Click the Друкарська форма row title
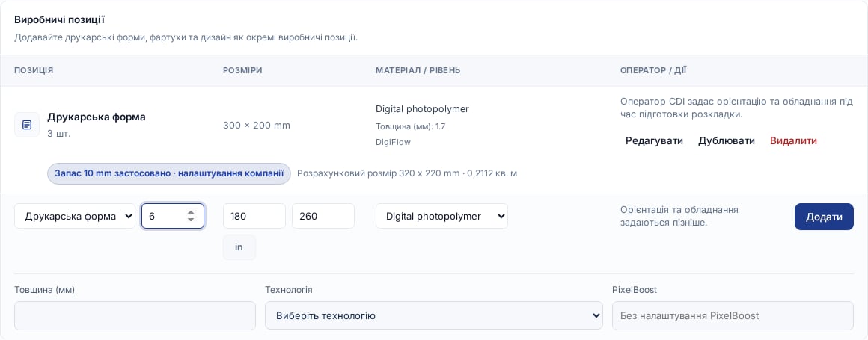Viewport: 868px width, 340px height. (97, 117)
